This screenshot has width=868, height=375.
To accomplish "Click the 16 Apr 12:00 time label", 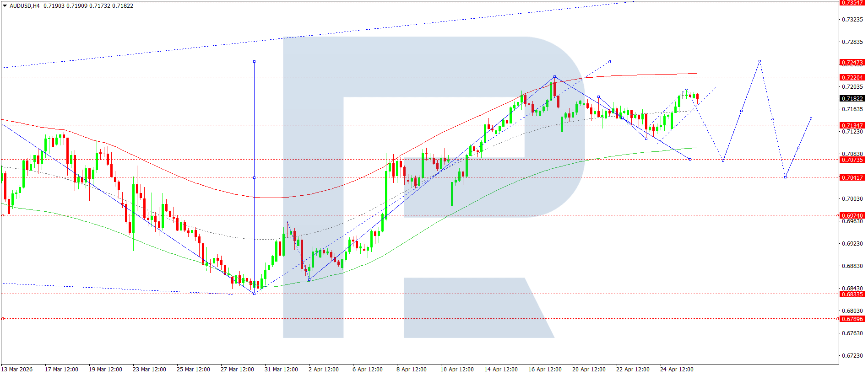I will pos(545,369).
